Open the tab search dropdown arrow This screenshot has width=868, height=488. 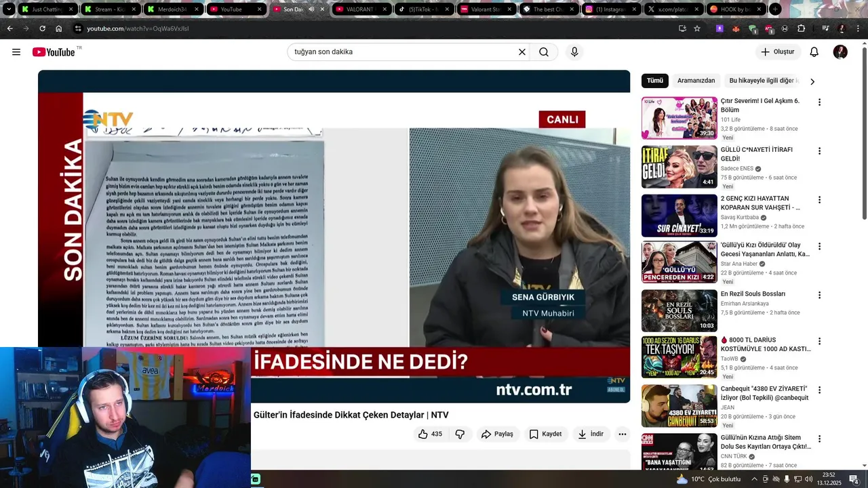click(9, 9)
